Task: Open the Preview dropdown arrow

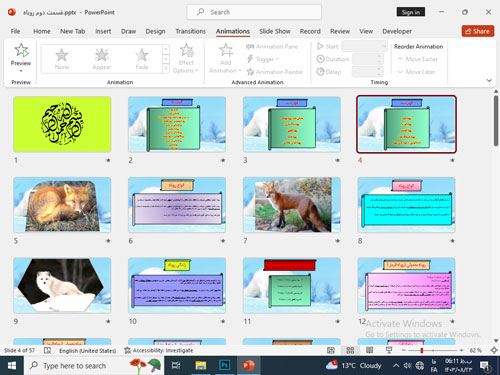Action: [x=21, y=71]
